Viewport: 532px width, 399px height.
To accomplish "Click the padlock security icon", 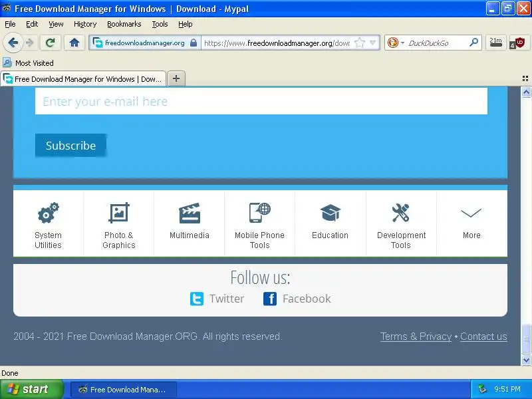I will (194, 43).
